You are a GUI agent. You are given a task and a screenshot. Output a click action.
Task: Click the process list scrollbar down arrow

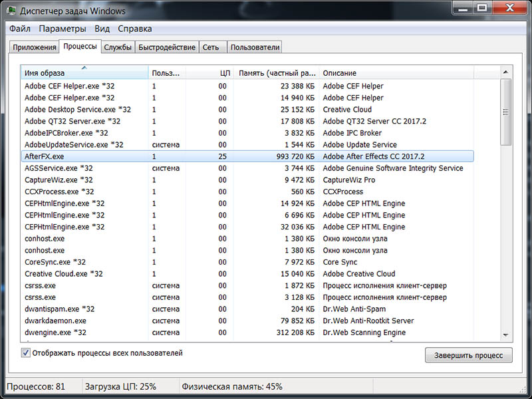(505, 335)
